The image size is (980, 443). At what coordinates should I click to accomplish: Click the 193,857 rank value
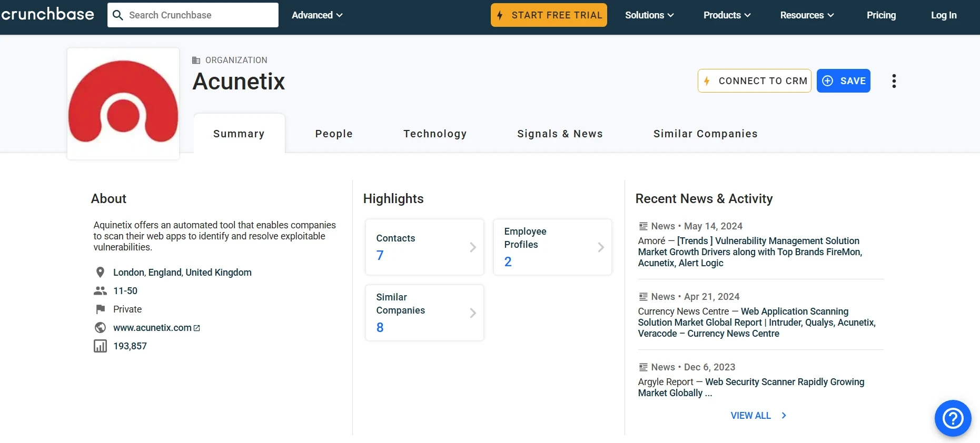[130, 346]
